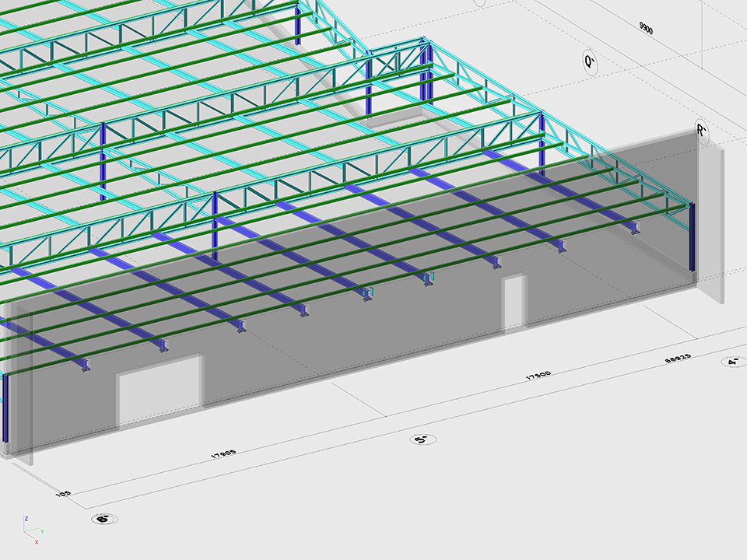The width and height of the screenshot is (747, 560).
Task: Select the 17905 dimension text
Action: (x=223, y=453)
